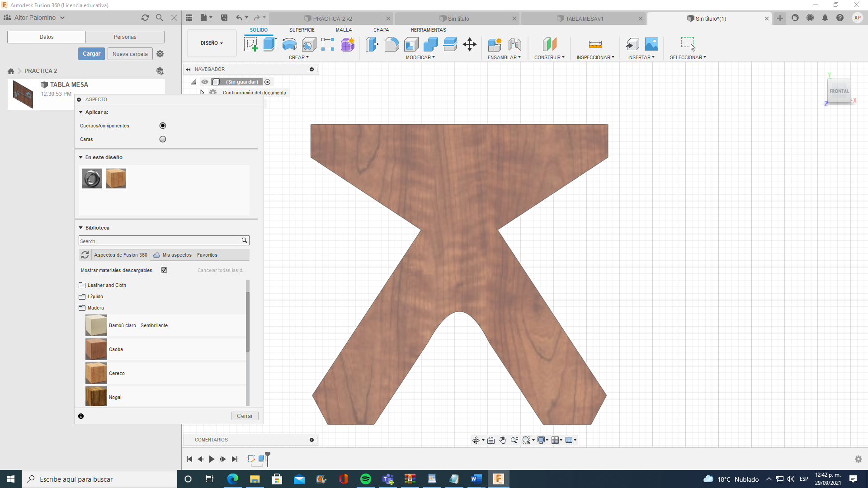The image size is (868, 488).
Task: Click the search icon in data panel
Action: coord(160,18)
